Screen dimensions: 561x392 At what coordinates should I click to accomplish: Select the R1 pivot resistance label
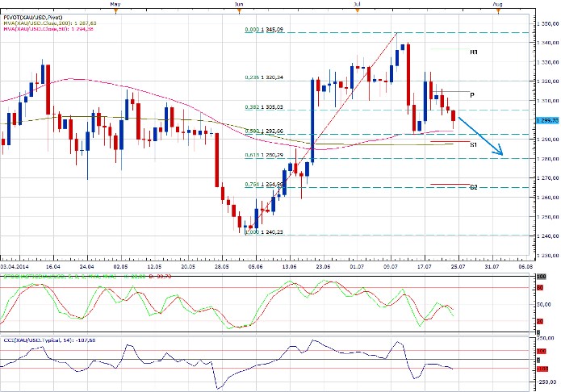point(474,52)
